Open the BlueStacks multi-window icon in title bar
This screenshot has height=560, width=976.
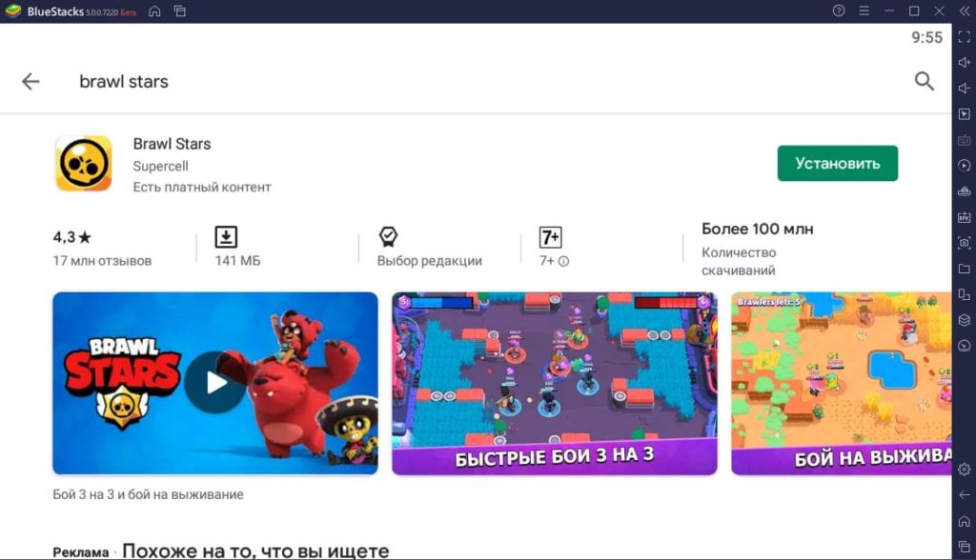coord(180,11)
